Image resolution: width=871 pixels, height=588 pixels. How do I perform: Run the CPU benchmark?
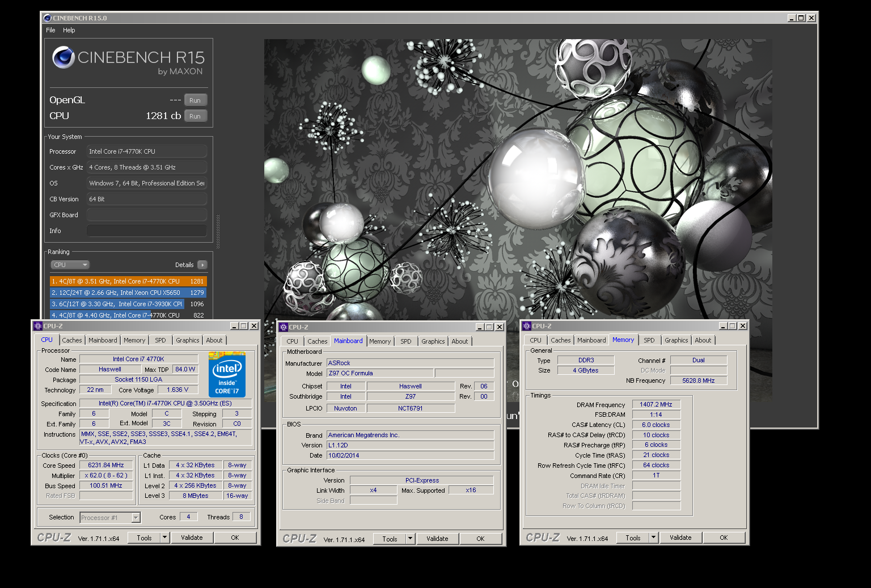point(195,116)
